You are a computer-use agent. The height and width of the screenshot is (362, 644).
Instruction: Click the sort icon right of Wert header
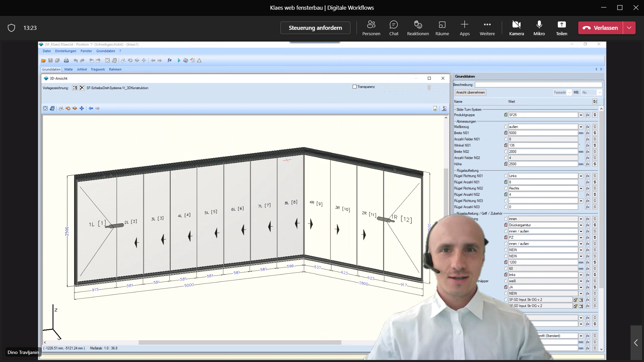[x=595, y=102]
